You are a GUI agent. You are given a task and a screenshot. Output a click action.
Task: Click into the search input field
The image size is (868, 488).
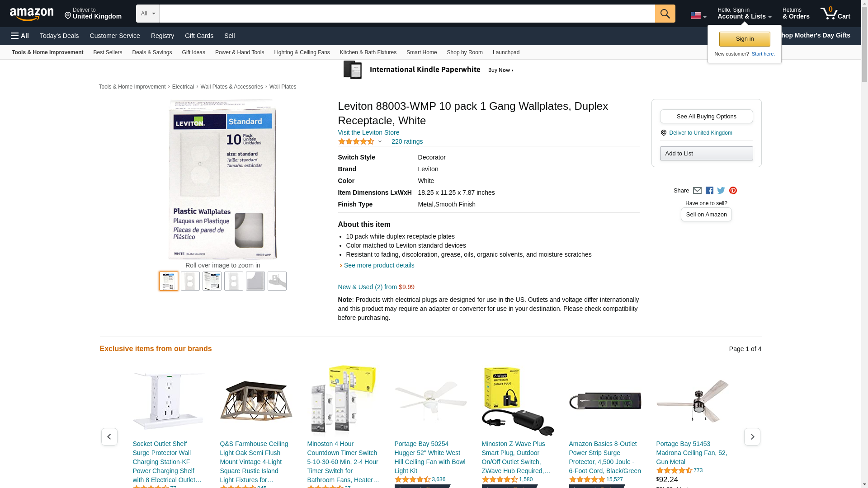click(407, 14)
